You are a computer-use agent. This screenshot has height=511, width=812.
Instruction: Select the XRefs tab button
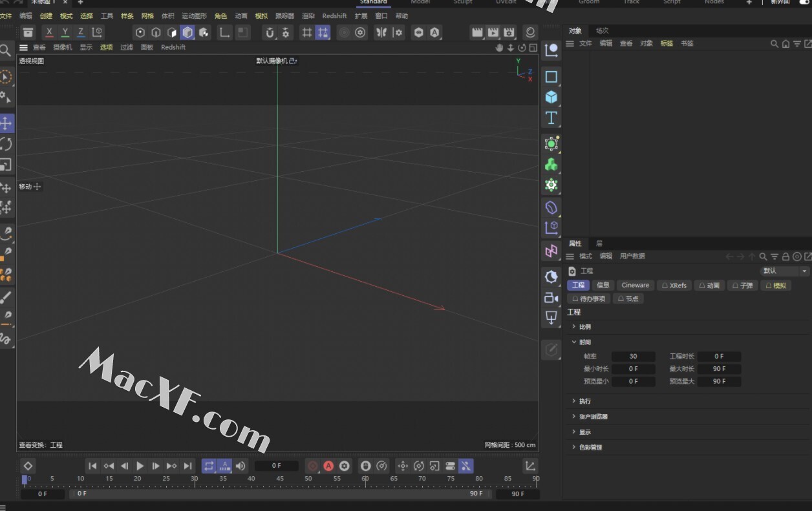[674, 285]
